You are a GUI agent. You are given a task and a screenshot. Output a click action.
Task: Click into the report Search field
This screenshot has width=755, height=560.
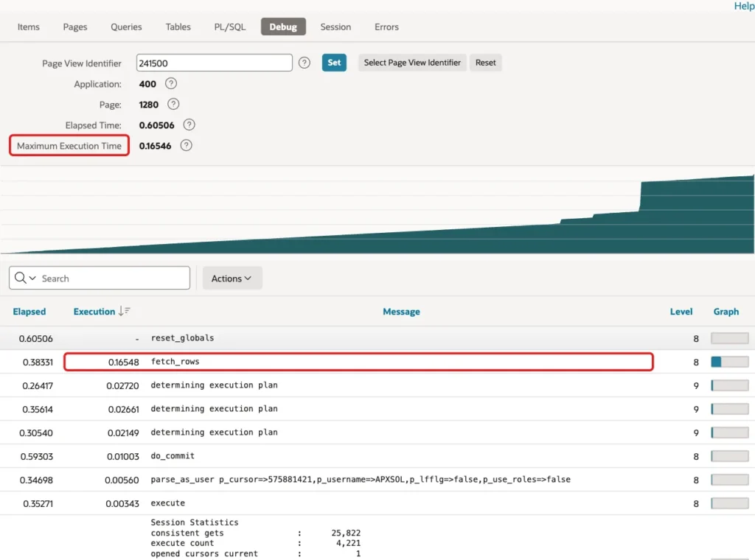point(114,278)
